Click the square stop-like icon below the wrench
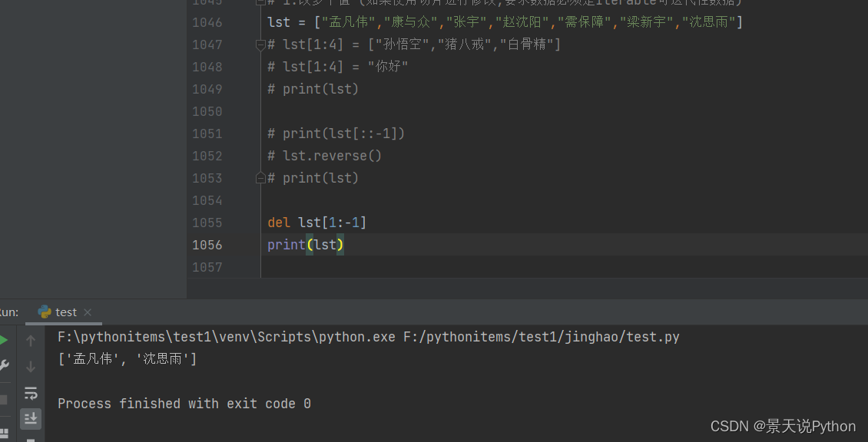868x442 pixels. click(x=4, y=398)
